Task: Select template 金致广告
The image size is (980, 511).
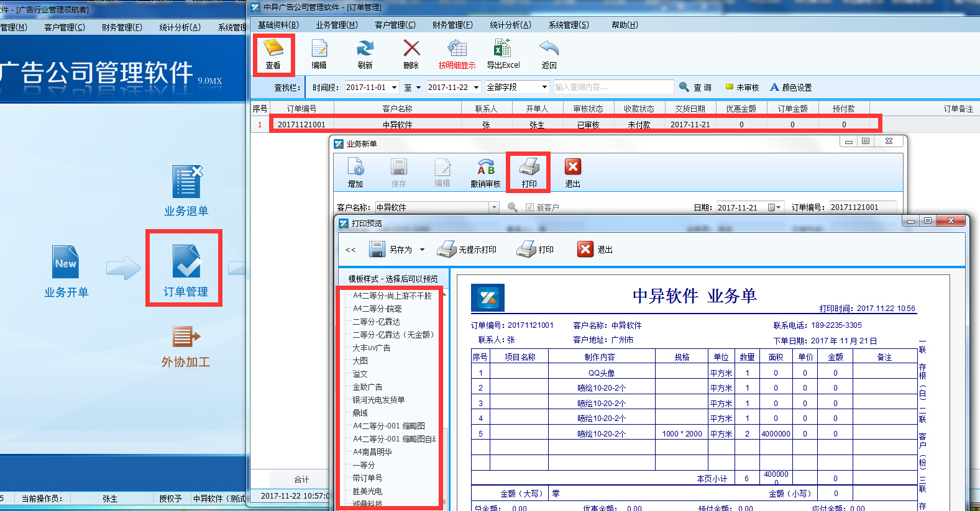Action: click(x=367, y=387)
